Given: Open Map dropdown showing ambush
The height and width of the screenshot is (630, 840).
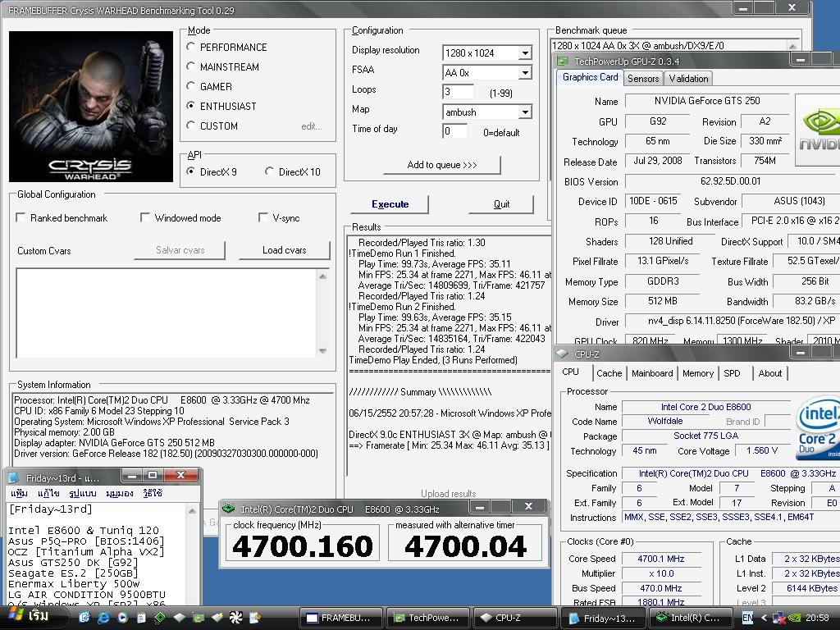Looking at the screenshot, I should click(525, 112).
